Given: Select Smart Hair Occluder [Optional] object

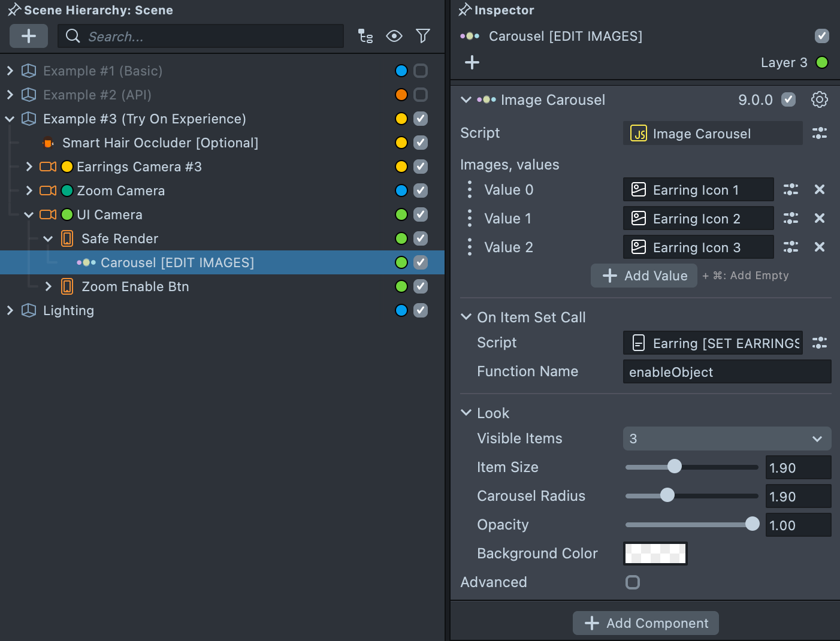Looking at the screenshot, I should (x=160, y=143).
